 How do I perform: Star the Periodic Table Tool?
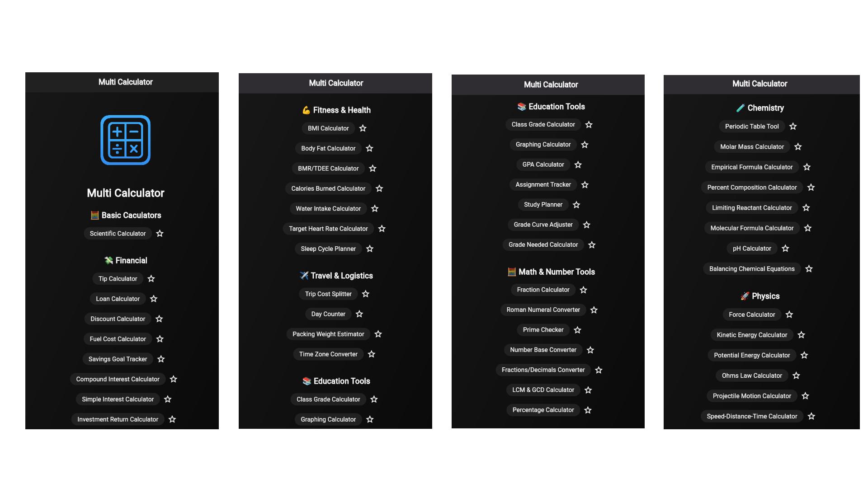click(793, 127)
